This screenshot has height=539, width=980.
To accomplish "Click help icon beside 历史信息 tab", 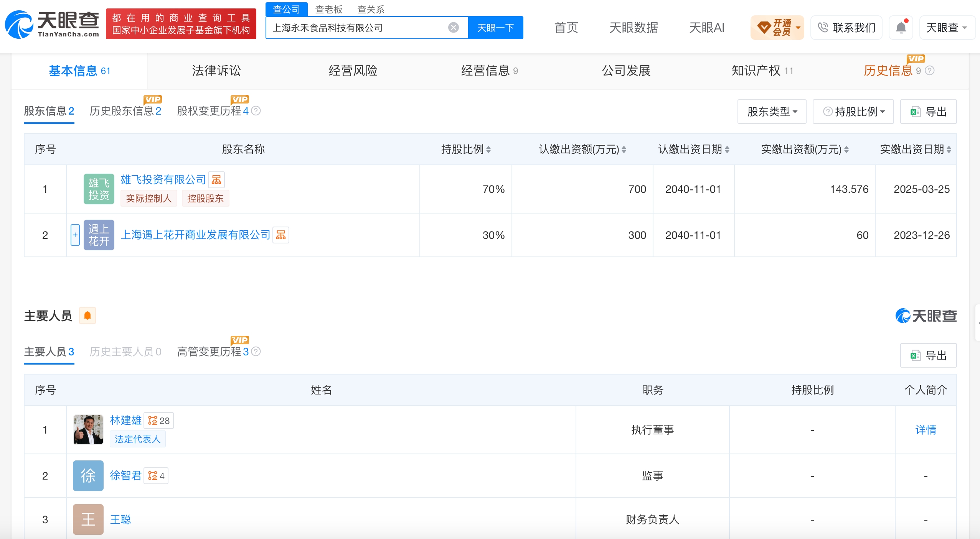I will [x=930, y=71].
